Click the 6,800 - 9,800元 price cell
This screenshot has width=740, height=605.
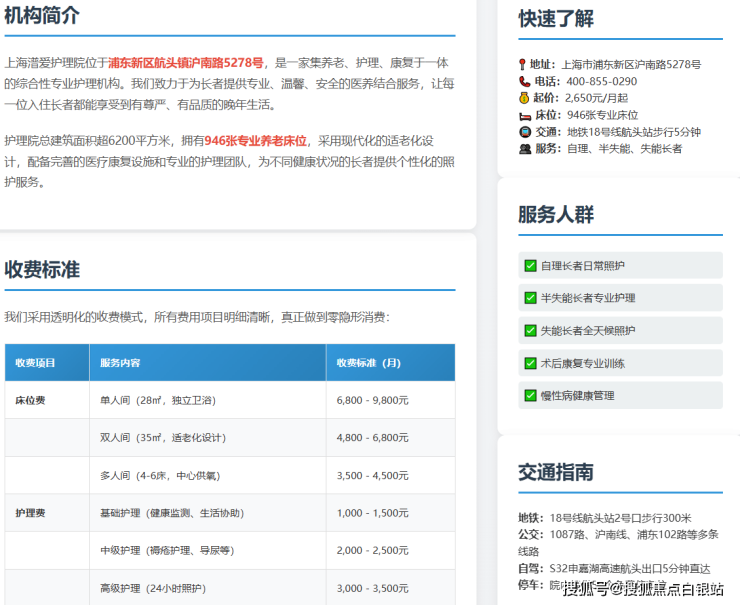(x=372, y=400)
